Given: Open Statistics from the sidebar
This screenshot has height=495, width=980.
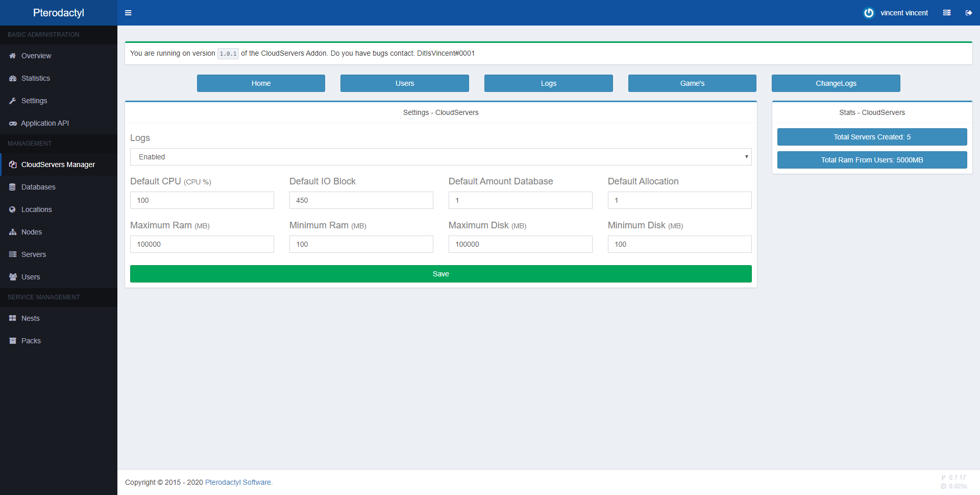Looking at the screenshot, I should pyautogui.click(x=36, y=78).
